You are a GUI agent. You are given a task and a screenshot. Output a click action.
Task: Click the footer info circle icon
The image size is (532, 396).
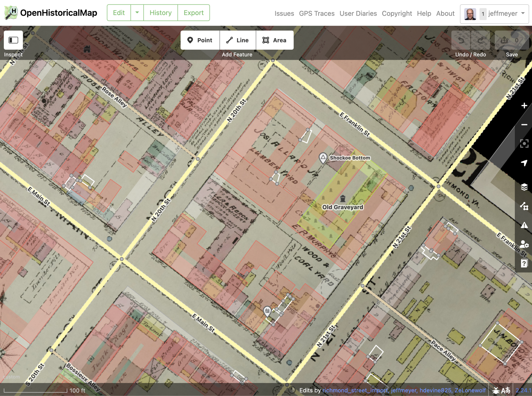click(x=292, y=390)
